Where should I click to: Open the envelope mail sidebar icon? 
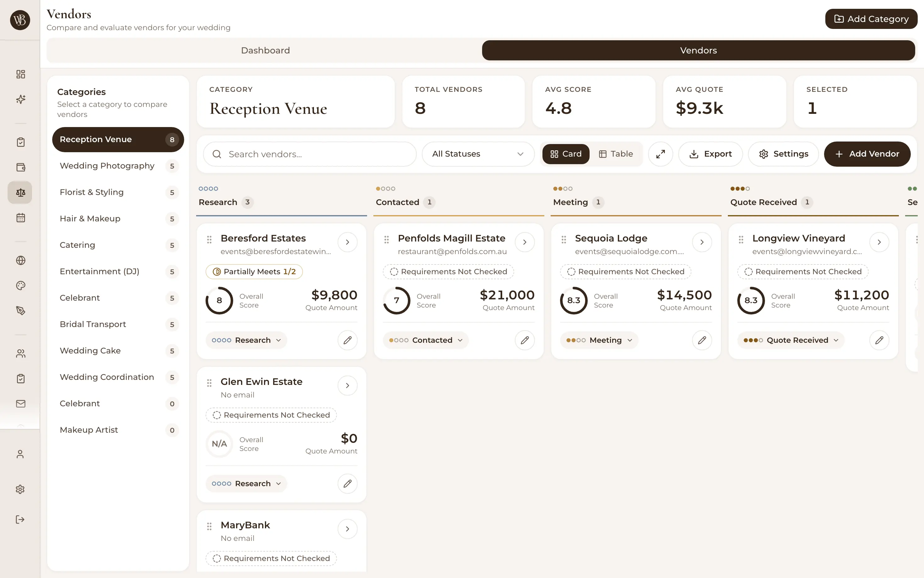tap(21, 404)
